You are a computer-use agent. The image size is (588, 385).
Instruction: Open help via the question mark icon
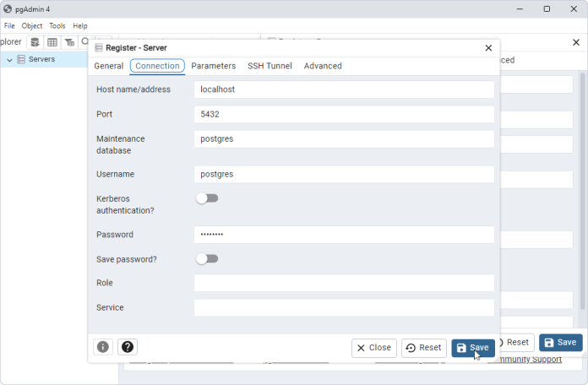click(128, 347)
